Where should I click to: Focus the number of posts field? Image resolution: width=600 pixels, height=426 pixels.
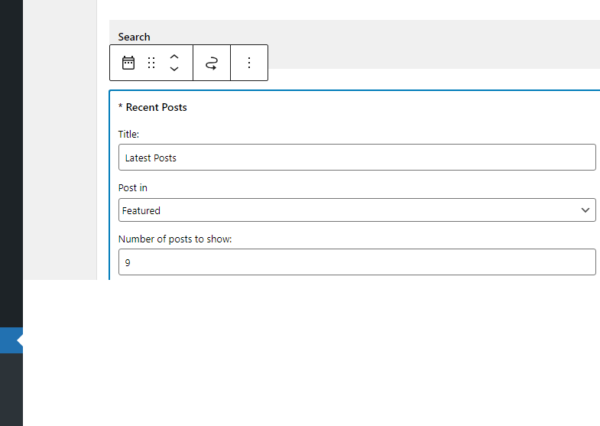357,262
